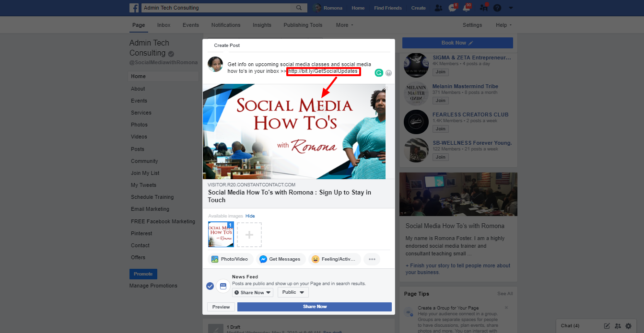Switch to the Inbox tab

click(164, 25)
